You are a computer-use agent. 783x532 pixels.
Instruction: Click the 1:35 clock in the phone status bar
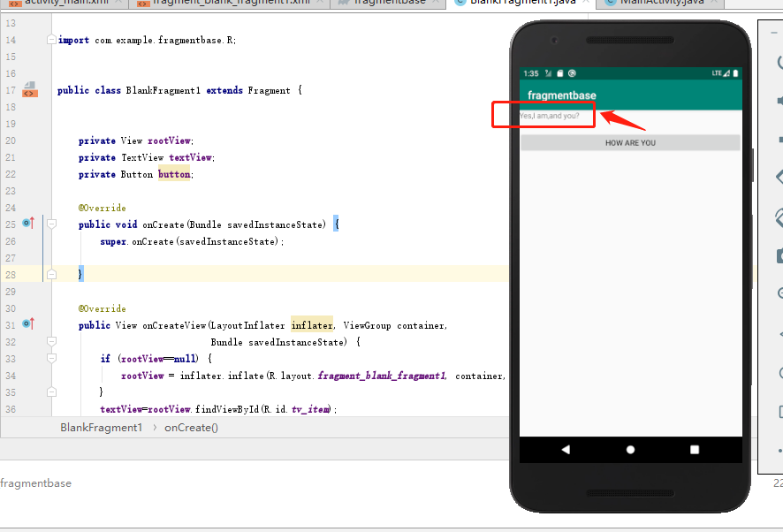click(x=531, y=73)
